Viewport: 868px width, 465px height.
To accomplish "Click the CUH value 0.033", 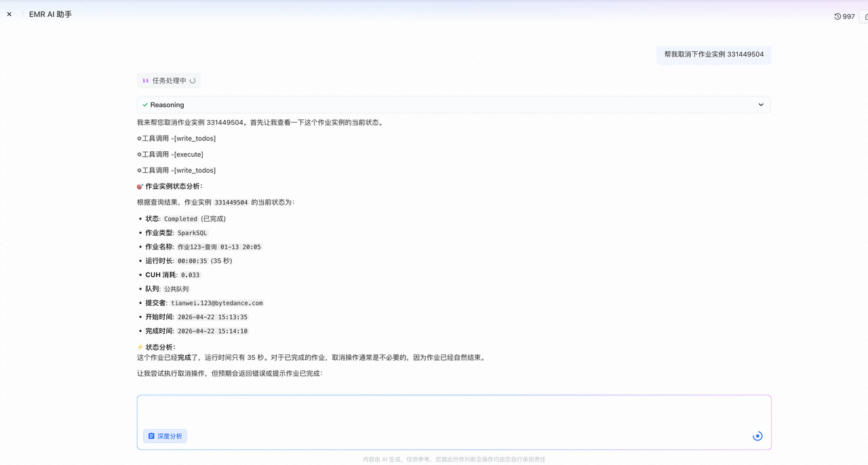I will pos(190,275).
